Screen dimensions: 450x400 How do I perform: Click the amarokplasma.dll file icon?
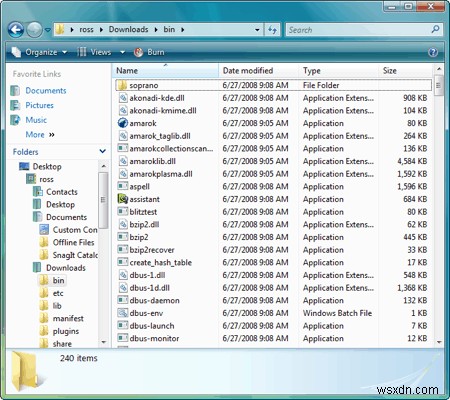[x=123, y=174]
